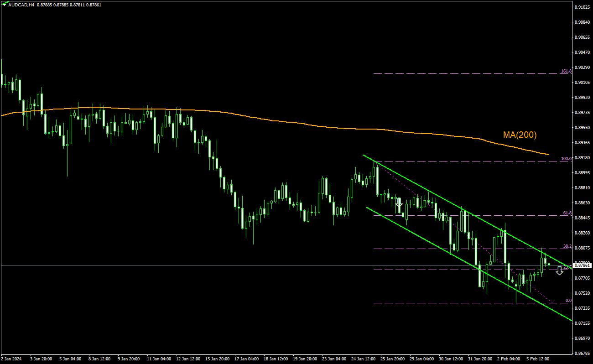Select the 161.8 Fibonacci level label
Screen dimensions: 593x364
click(x=566, y=71)
